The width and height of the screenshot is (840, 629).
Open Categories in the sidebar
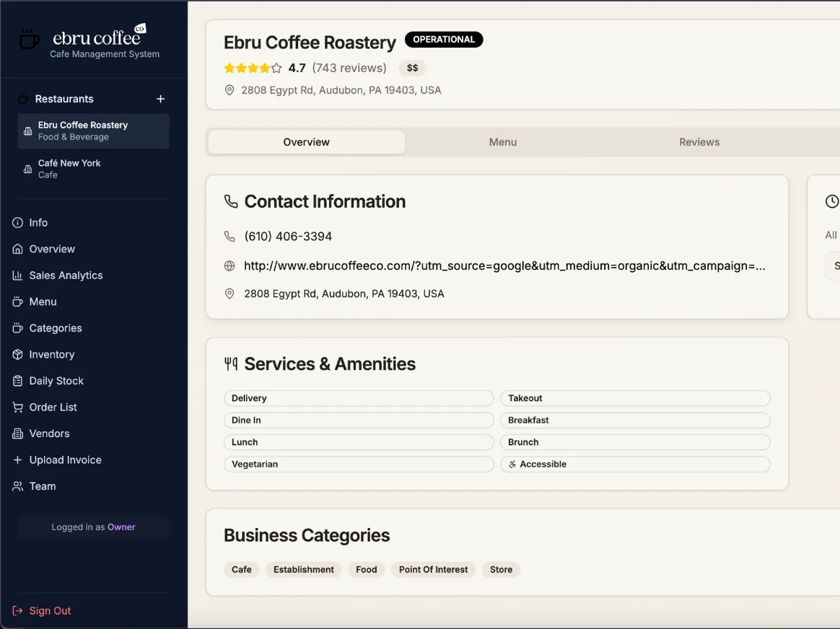click(x=56, y=328)
